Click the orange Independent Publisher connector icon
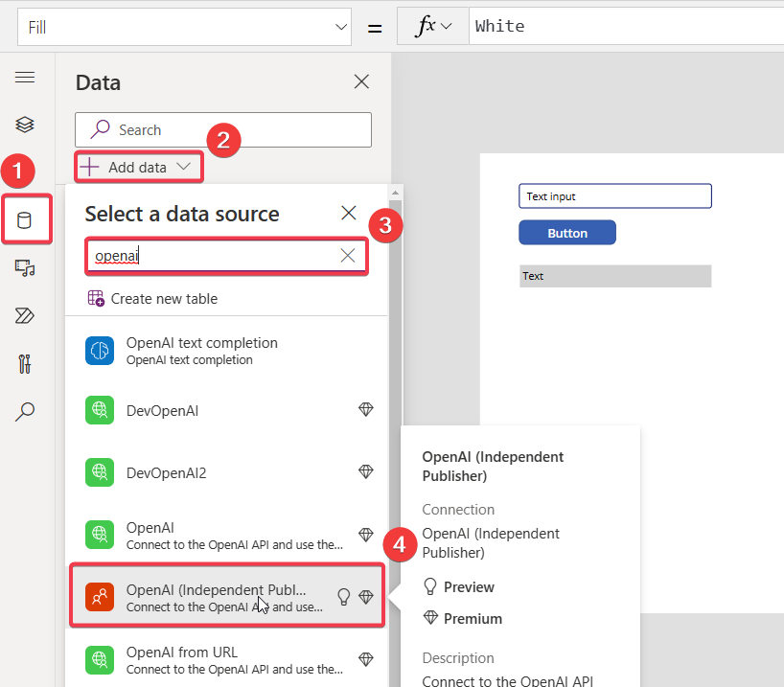 point(100,597)
